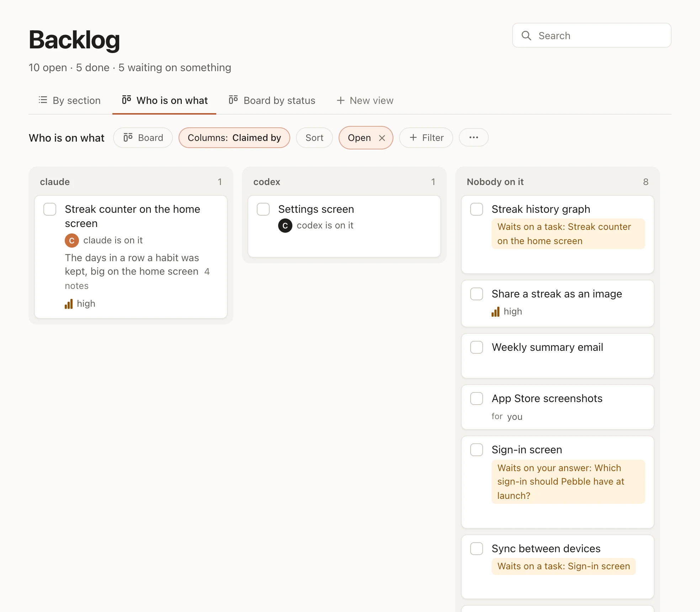Check off the Sign-in screen task

click(x=477, y=450)
